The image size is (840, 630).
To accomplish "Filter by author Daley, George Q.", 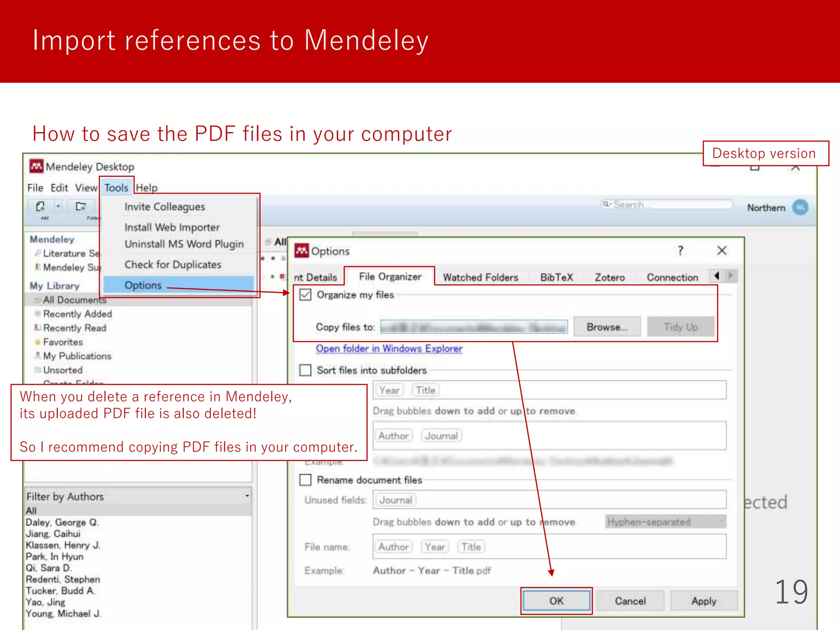I will click(x=62, y=522).
